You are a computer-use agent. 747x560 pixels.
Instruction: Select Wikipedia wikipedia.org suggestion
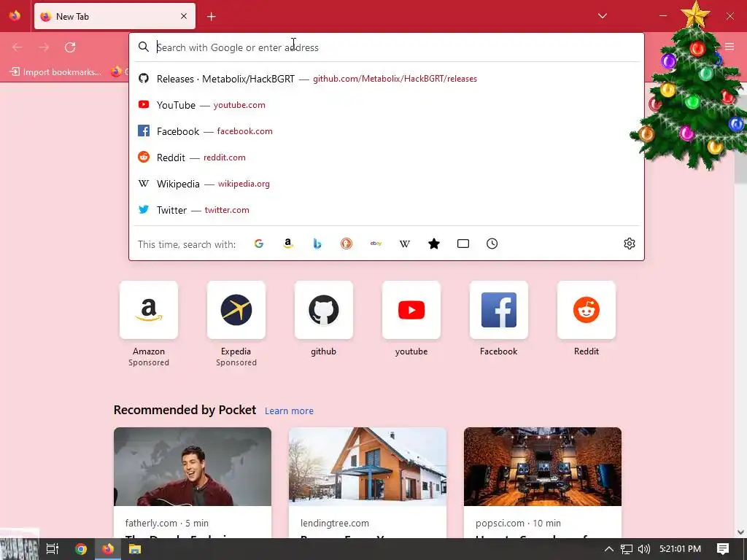(387, 183)
